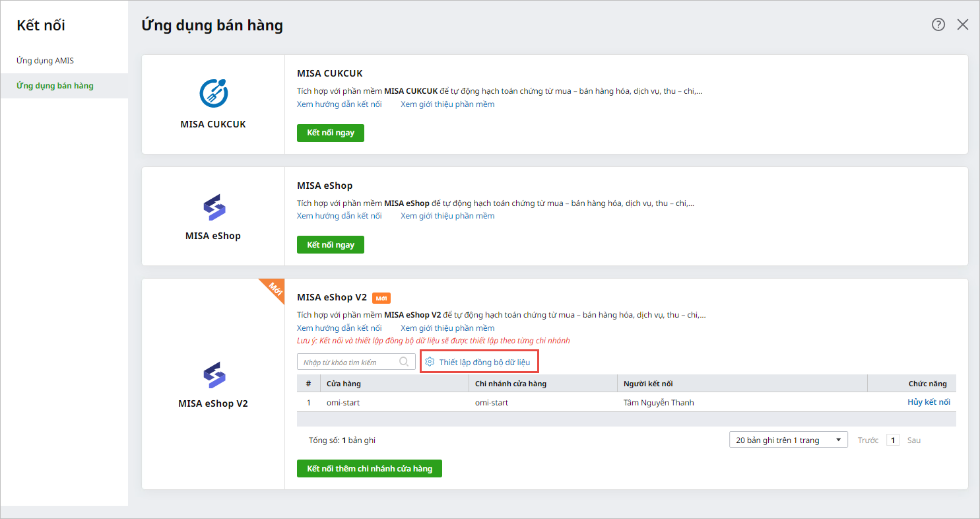Image resolution: width=980 pixels, height=519 pixels.
Task: Open the help question mark icon
Action: point(938,24)
